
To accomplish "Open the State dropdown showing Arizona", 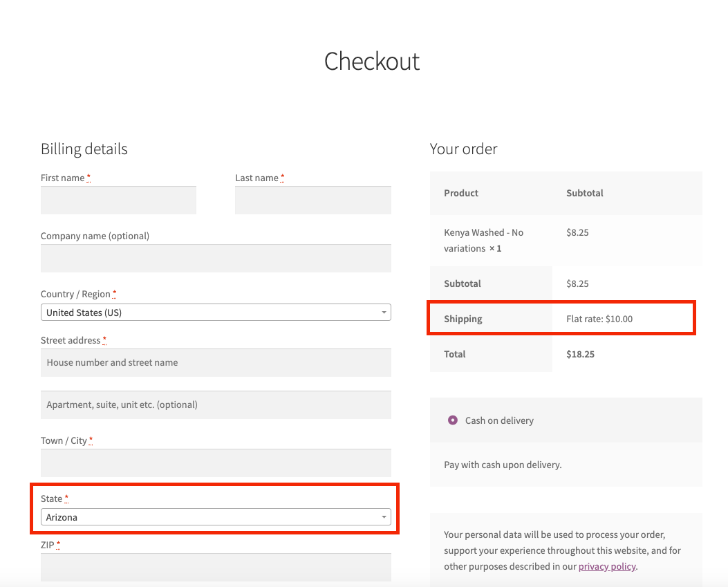I will 216,517.
